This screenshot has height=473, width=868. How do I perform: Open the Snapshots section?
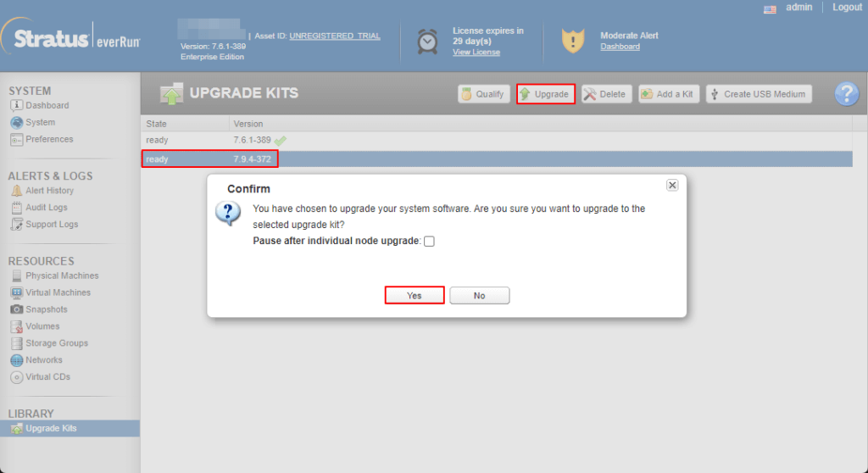(x=39, y=309)
